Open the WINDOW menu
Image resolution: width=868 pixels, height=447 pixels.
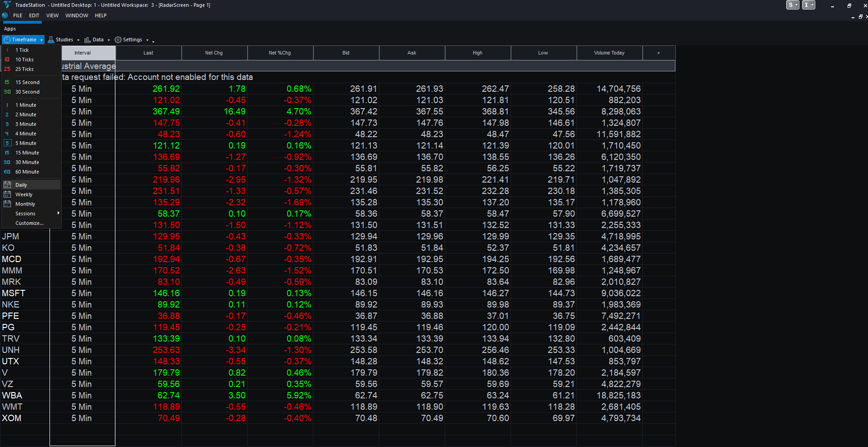[x=77, y=15]
